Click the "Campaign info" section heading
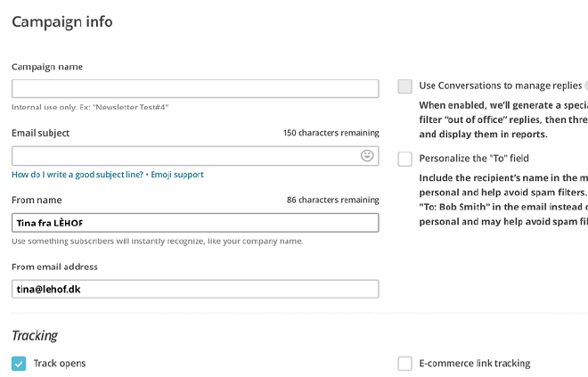The width and height of the screenshot is (588, 377). pyautogui.click(x=61, y=21)
